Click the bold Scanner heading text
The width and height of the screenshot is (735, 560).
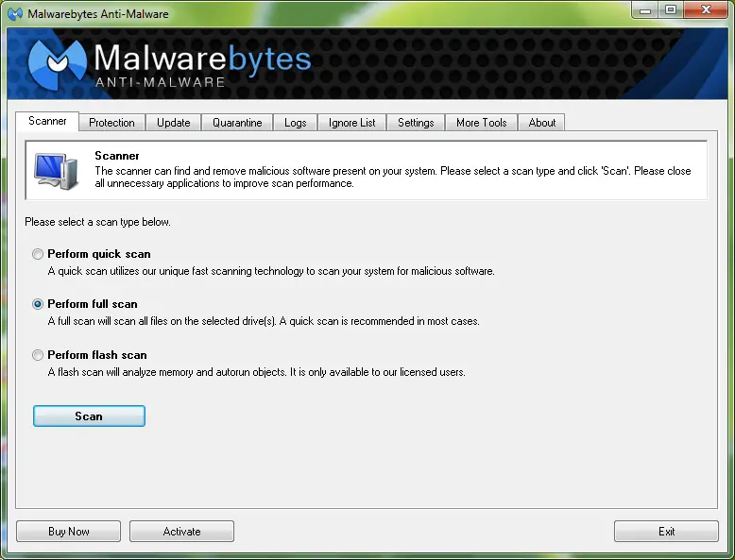click(x=117, y=156)
